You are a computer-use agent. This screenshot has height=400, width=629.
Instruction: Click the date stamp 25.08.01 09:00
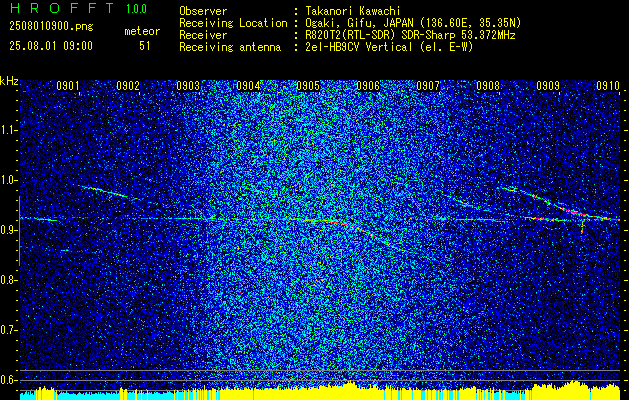point(51,46)
